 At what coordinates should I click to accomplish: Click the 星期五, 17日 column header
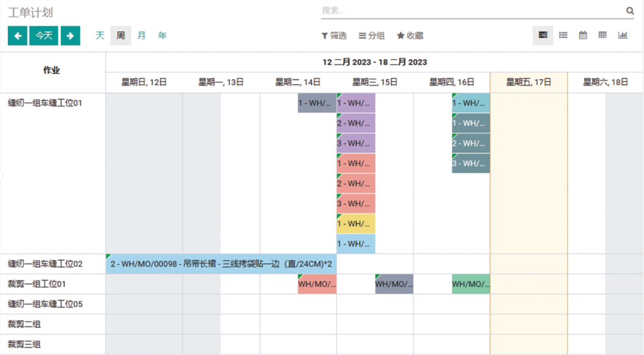pos(529,82)
